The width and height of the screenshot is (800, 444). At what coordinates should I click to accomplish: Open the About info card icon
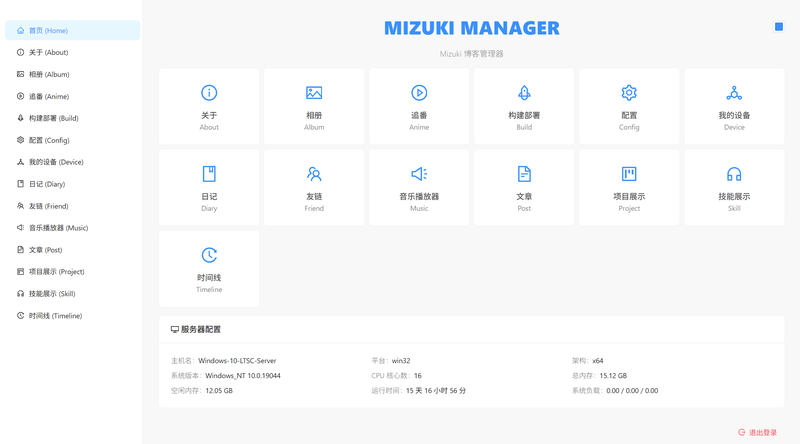(209, 93)
